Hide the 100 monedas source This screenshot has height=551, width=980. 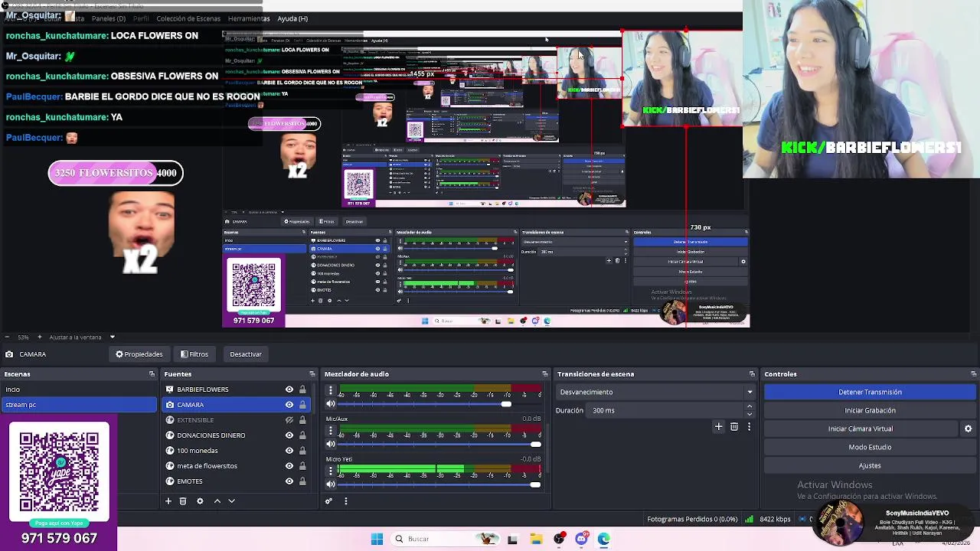coord(289,451)
